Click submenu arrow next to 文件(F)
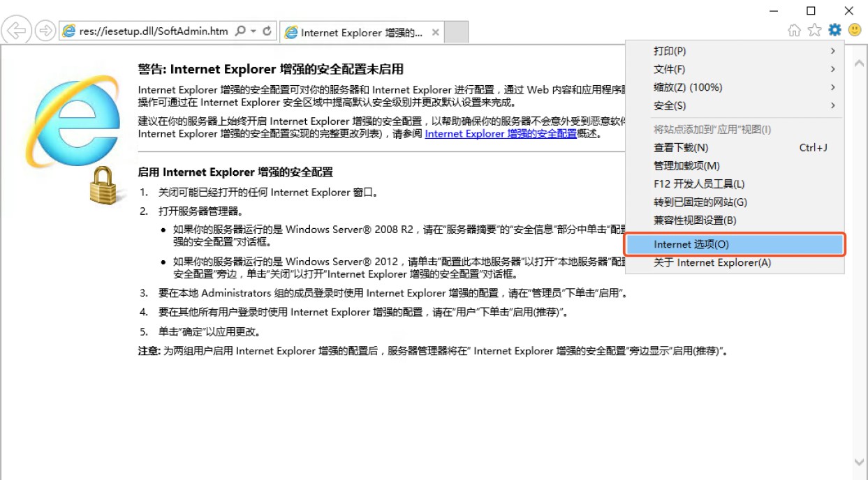This screenshot has width=868, height=480. point(833,69)
